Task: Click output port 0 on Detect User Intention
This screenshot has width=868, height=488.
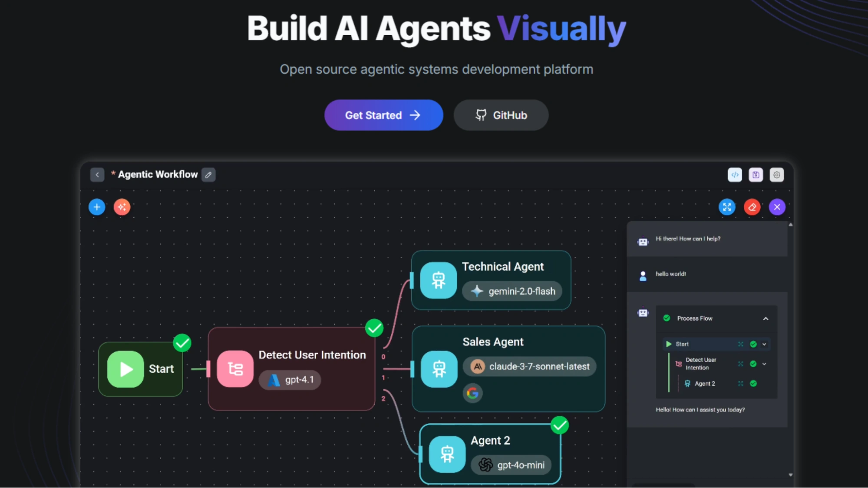Action: [x=383, y=357]
